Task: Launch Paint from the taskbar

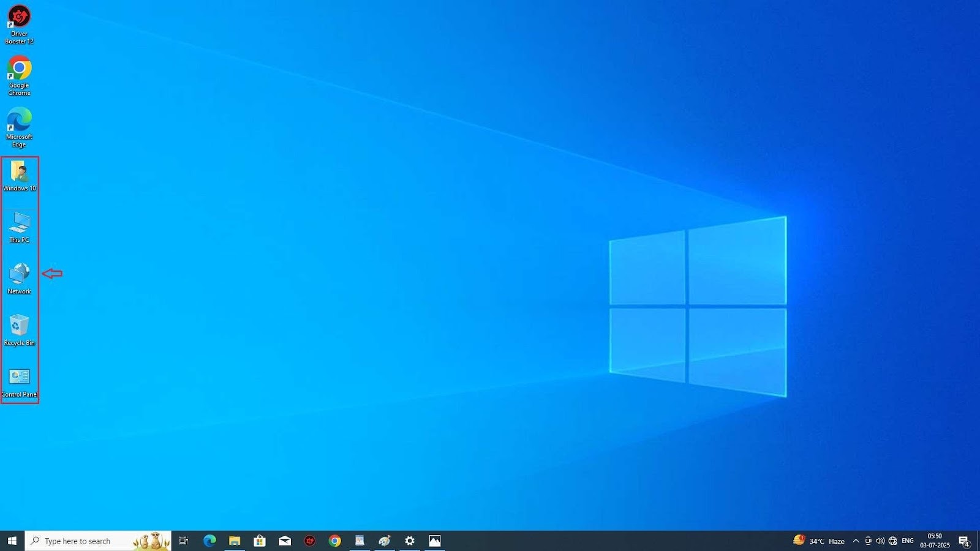Action: click(x=384, y=541)
